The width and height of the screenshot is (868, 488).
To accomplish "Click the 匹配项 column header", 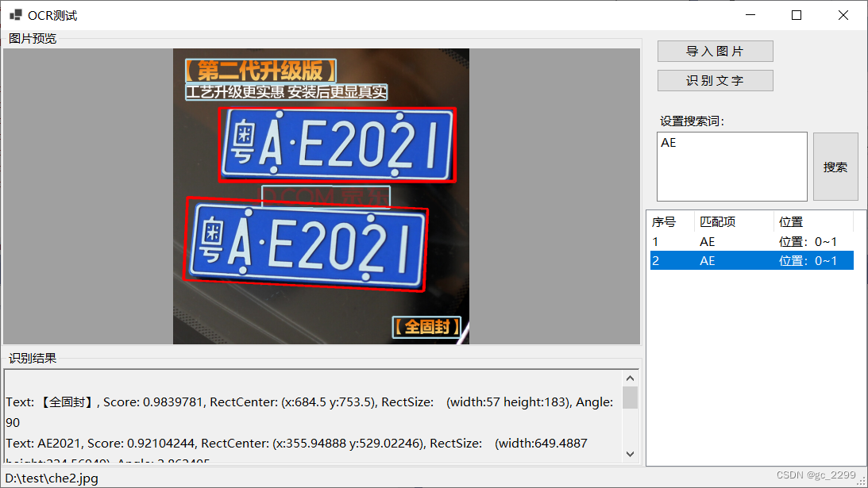I will (x=717, y=221).
